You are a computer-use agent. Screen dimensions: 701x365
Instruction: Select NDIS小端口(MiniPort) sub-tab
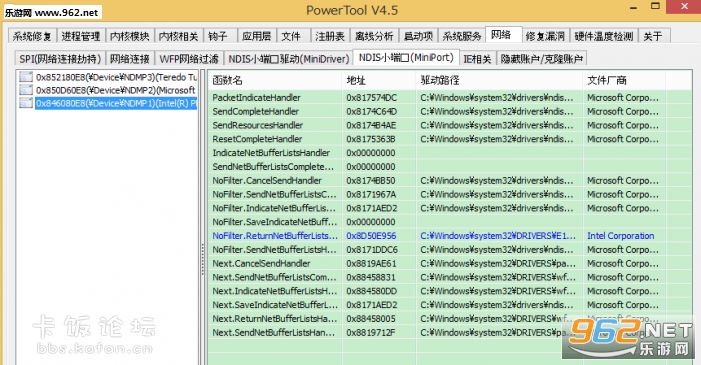(406, 57)
